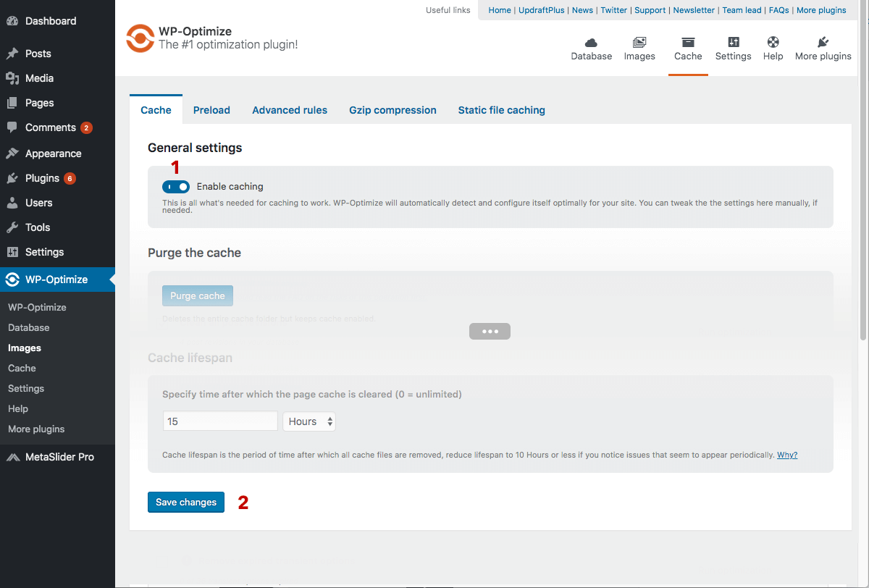869x588 pixels.
Task: Open the News useful link
Action: click(582, 10)
